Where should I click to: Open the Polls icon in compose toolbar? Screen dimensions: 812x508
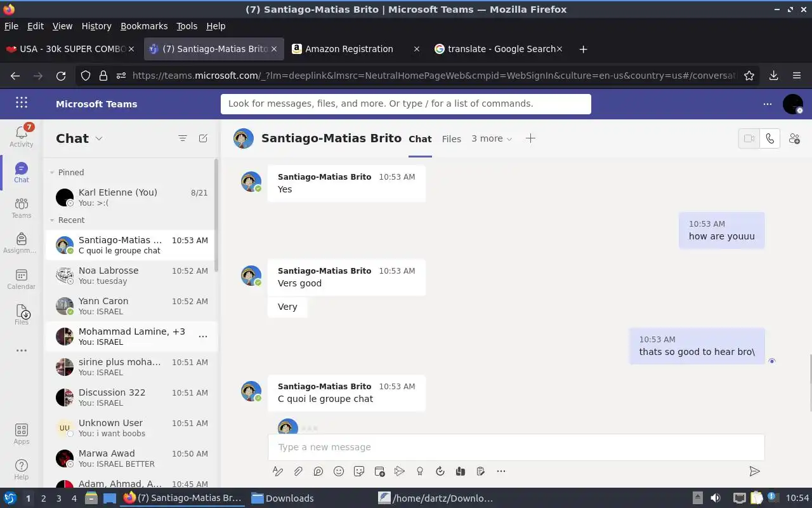481,471
